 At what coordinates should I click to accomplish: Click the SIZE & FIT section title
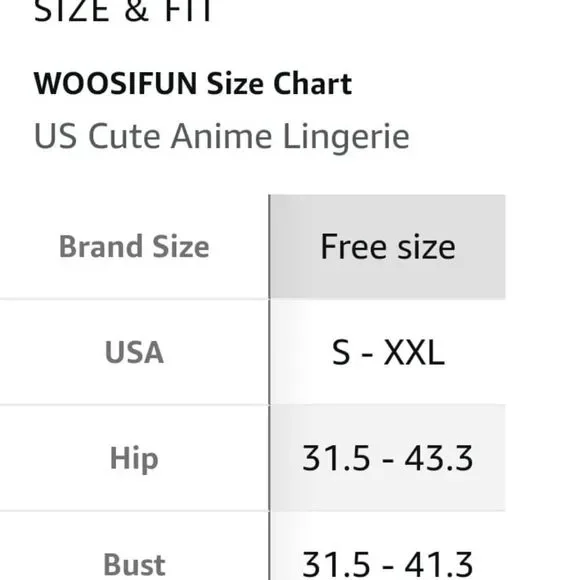click(x=123, y=11)
